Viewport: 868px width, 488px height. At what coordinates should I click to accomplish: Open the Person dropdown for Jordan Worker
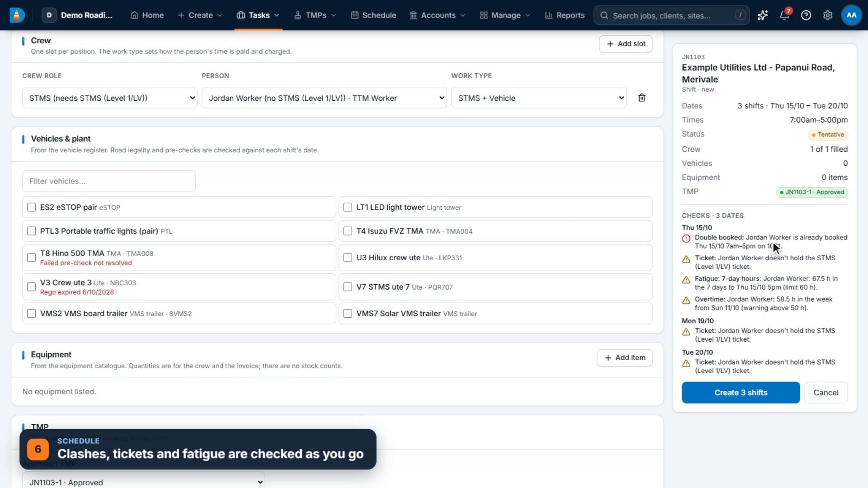click(324, 98)
